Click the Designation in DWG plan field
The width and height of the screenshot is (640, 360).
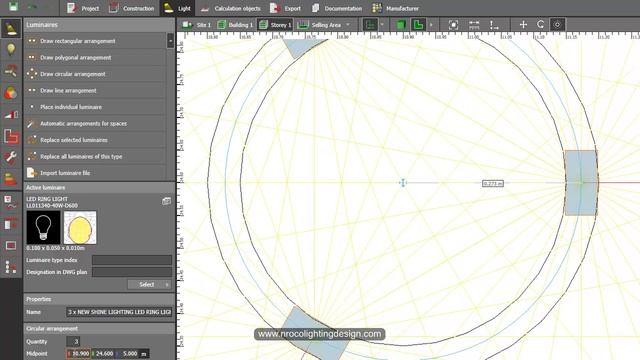tap(132, 272)
